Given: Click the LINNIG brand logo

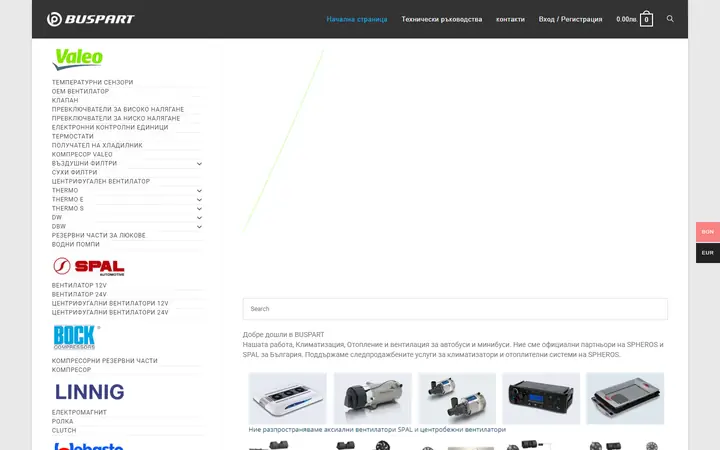Looking at the screenshot, I should 90,392.
